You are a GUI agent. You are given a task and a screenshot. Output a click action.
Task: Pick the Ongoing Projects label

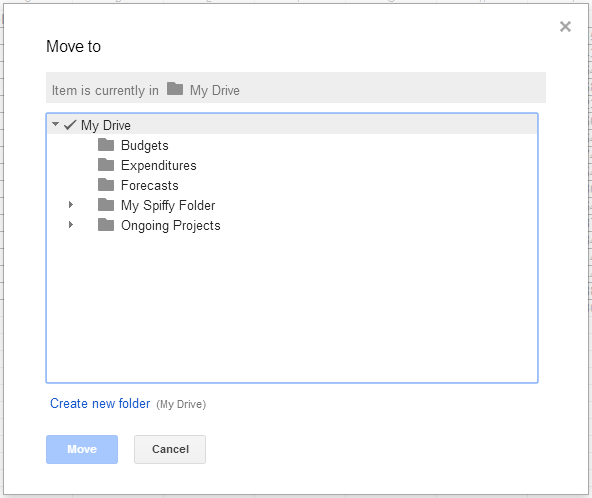point(171,225)
